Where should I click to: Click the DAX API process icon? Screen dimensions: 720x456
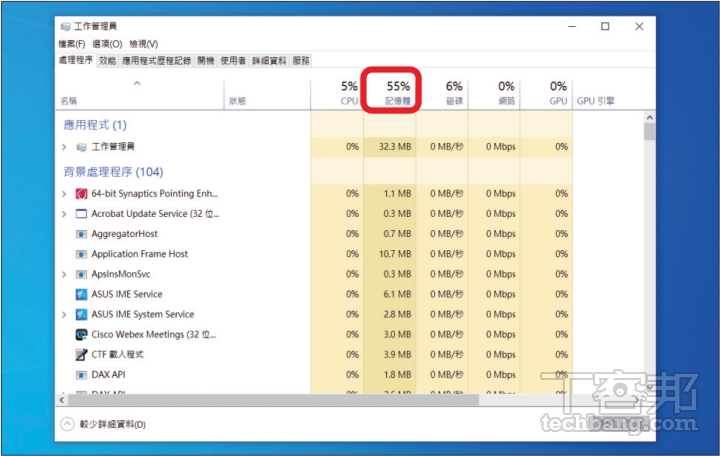[82, 374]
